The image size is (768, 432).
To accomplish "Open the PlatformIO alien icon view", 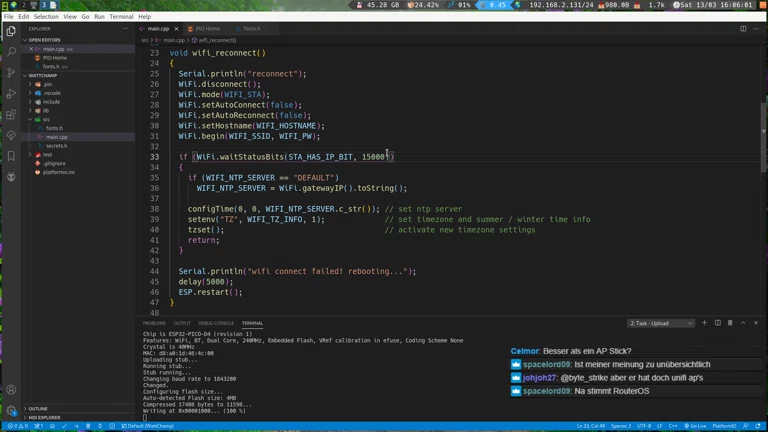I will pyautogui.click(x=11, y=176).
